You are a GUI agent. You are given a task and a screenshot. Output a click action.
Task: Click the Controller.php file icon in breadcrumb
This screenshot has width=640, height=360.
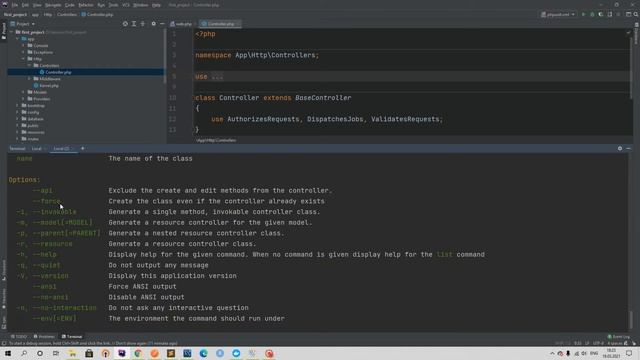[83, 14]
